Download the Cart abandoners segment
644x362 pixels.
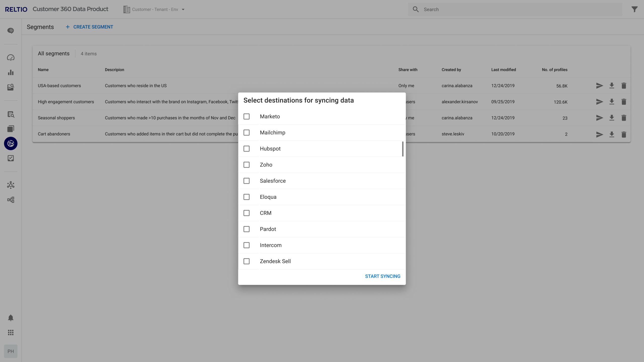(x=612, y=134)
